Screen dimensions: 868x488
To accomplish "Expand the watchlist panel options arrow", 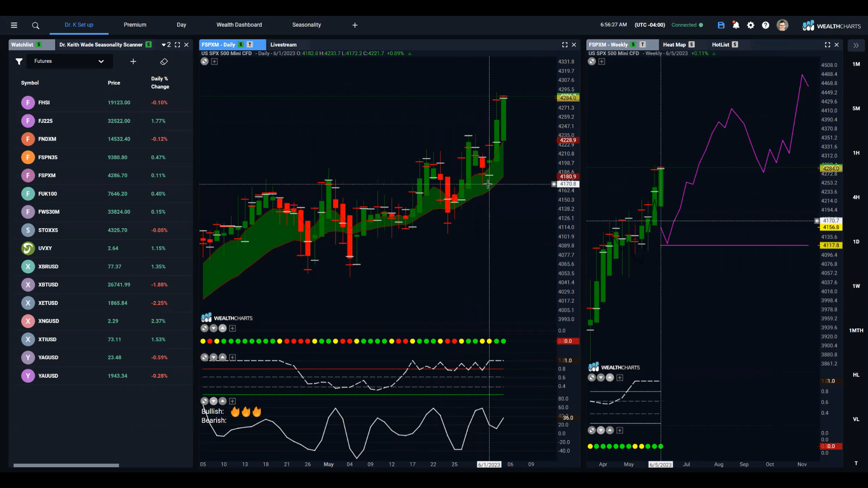I will coord(164,45).
